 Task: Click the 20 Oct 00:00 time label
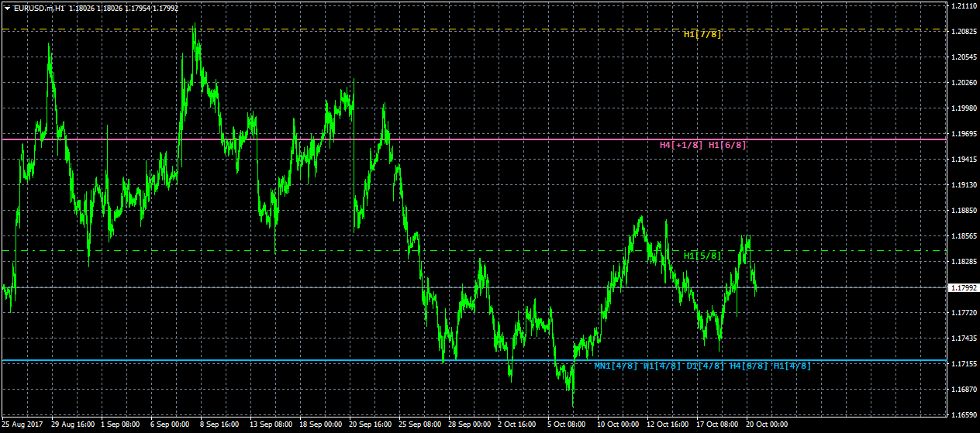768,424
